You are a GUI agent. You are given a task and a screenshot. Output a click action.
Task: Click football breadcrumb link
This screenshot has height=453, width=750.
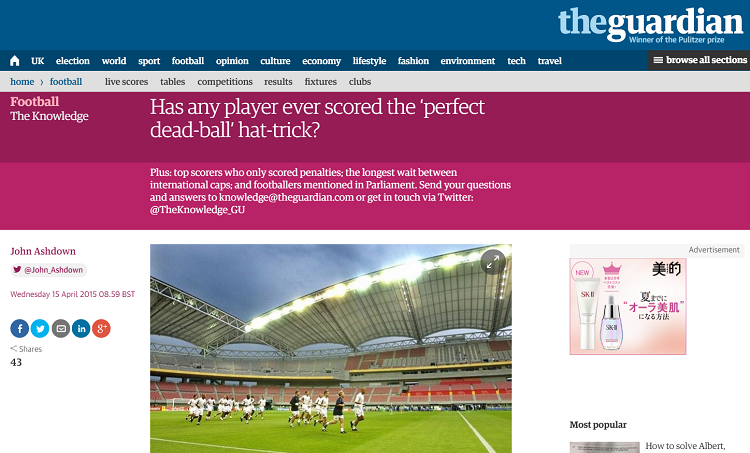(66, 82)
